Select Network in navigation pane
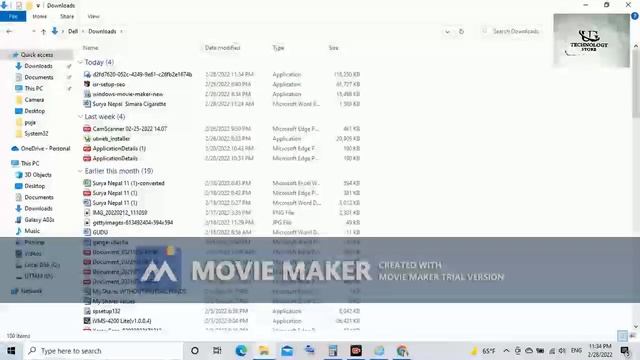Viewport: 640px width, 360px height. [x=31, y=291]
